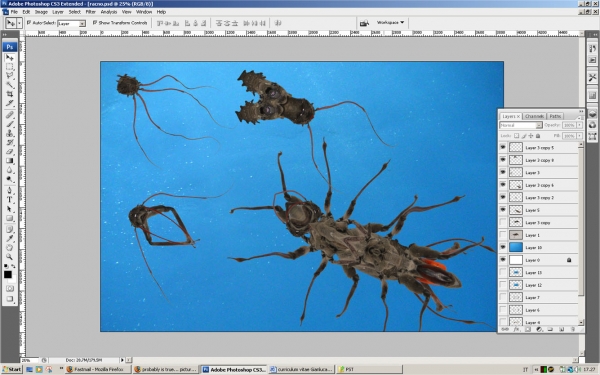
Task: Click the foreground color swatch
Action: [8, 274]
